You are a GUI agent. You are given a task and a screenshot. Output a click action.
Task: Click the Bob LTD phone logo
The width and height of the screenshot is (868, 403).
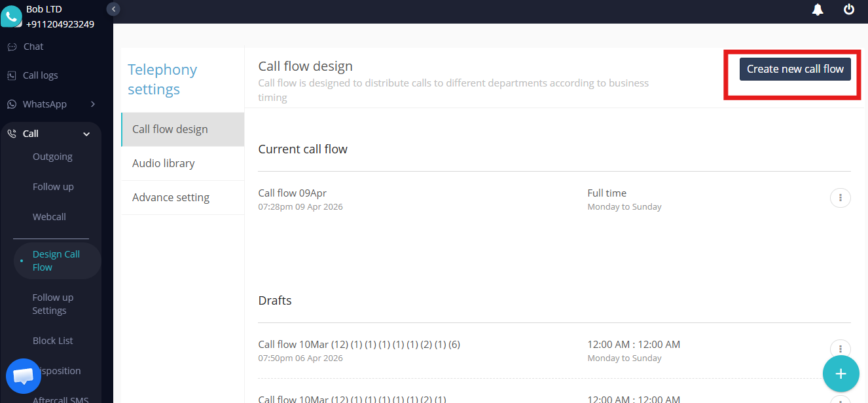pos(11,16)
